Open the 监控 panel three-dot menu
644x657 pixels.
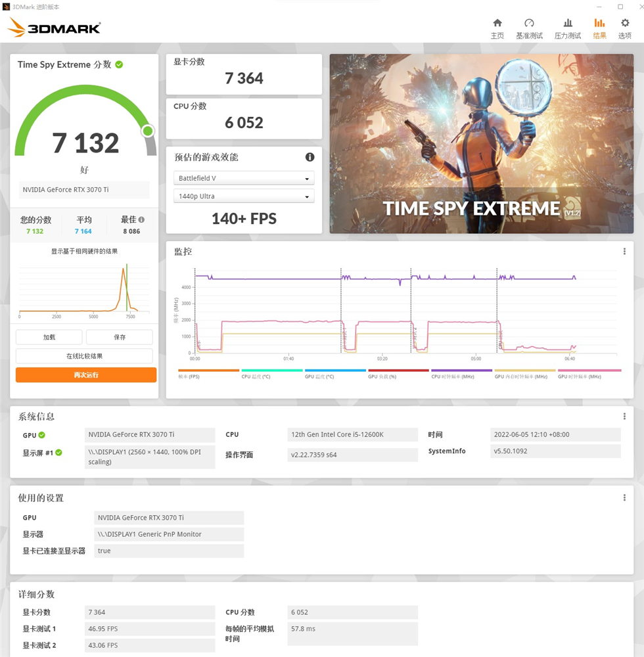click(x=624, y=251)
